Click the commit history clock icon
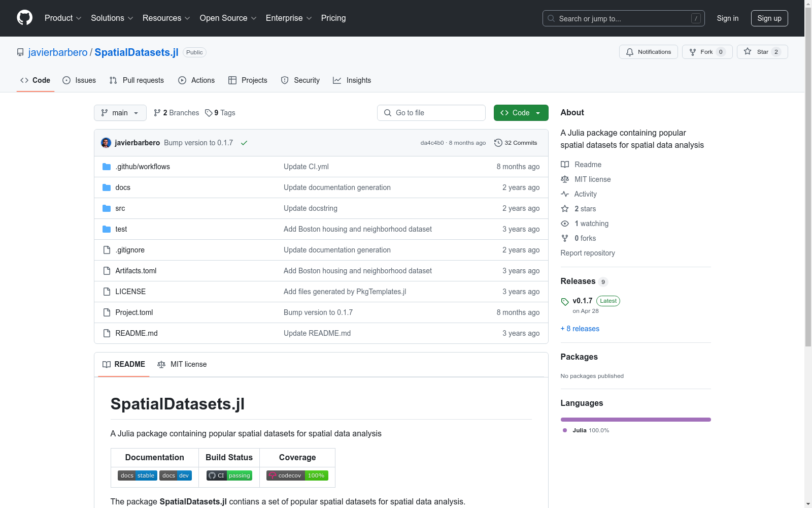This screenshot has width=812, height=508. coord(498,143)
